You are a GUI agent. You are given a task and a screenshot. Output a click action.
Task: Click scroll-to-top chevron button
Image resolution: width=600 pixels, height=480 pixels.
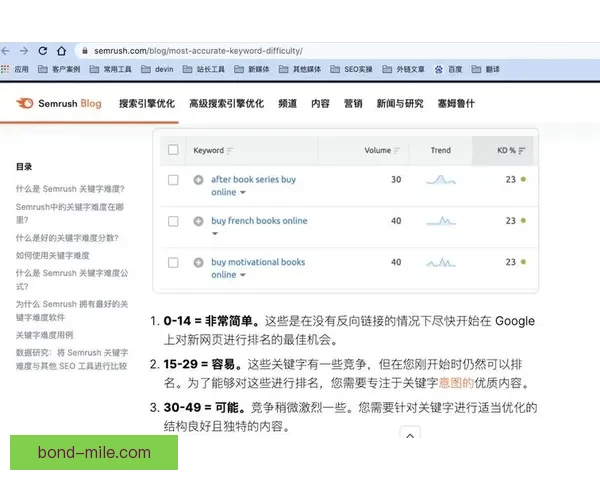[x=410, y=435]
